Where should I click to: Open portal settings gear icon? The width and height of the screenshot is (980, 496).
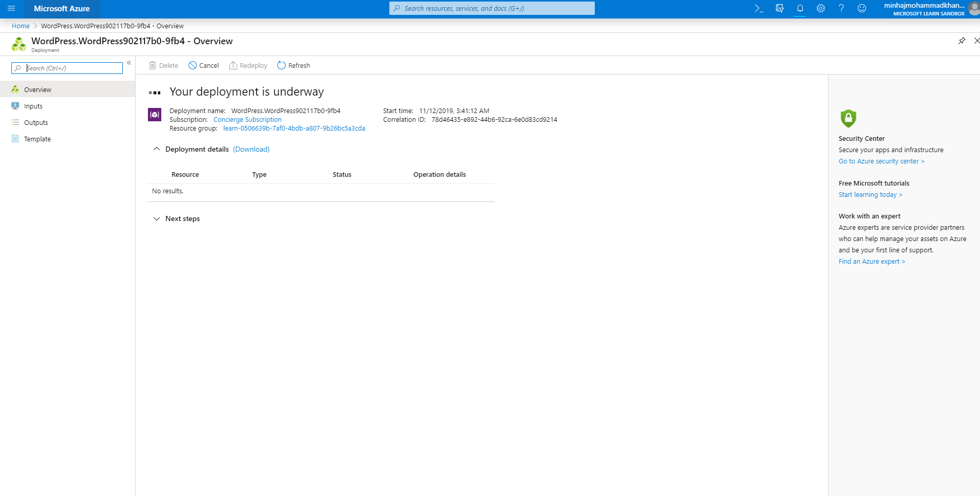click(820, 9)
